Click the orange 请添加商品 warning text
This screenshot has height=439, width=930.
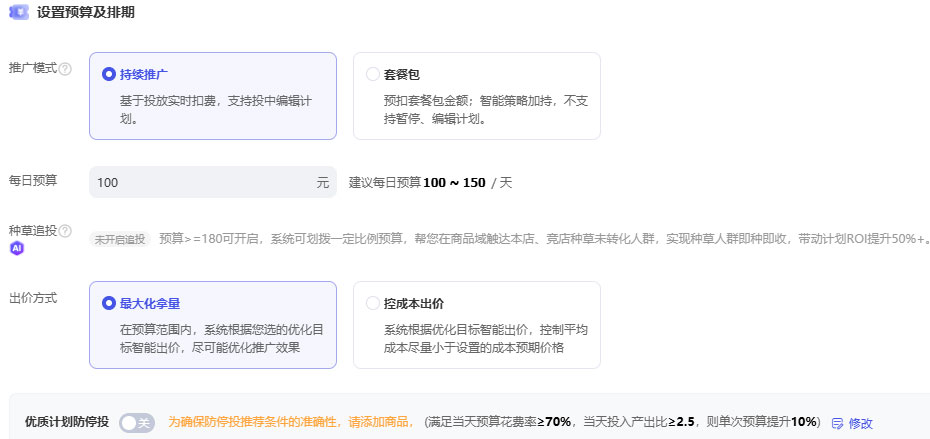coord(291,422)
